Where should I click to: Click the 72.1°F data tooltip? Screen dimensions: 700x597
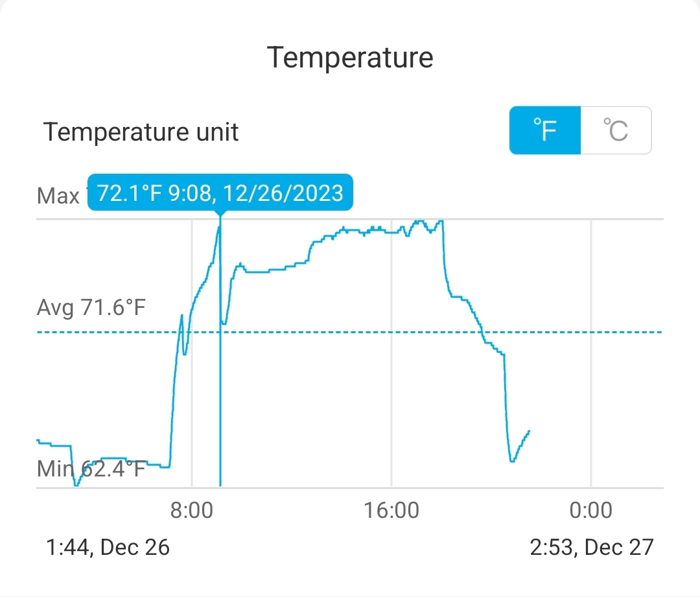point(220,193)
